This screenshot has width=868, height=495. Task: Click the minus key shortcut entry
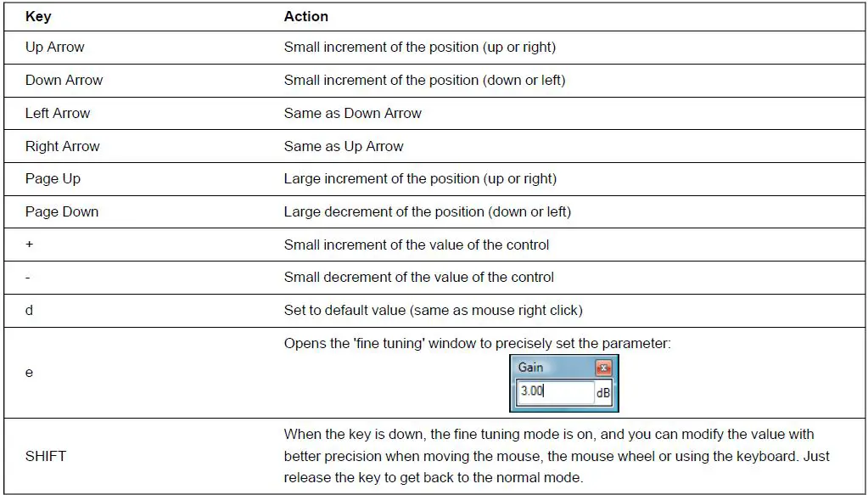pos(28,277)
